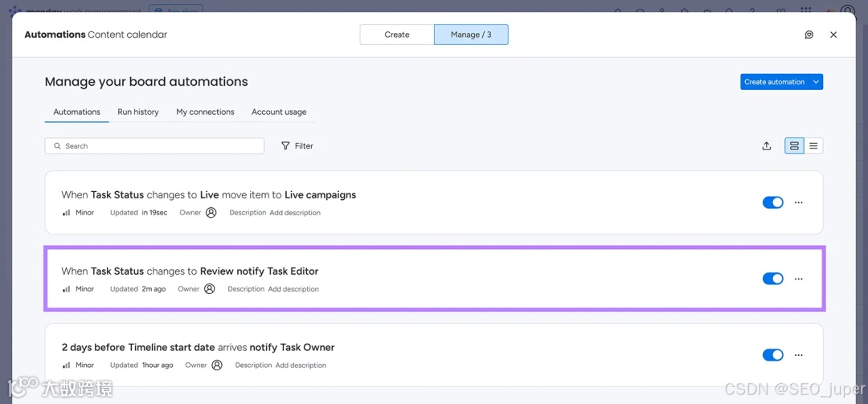868x404 pixels.
Task: Open more options for Review notify automation
Action: pos(798,279)
